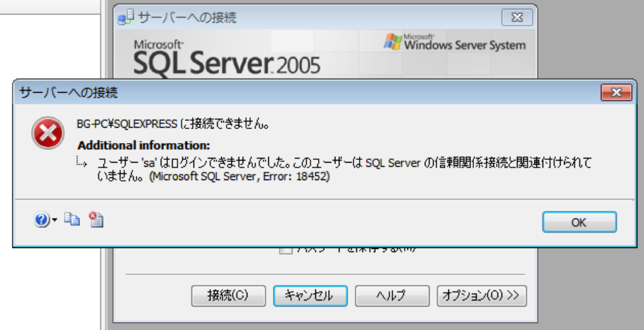Click 接続(C) connect button
This screenshot has width=644, height=330.
click(x=229, y=296)
